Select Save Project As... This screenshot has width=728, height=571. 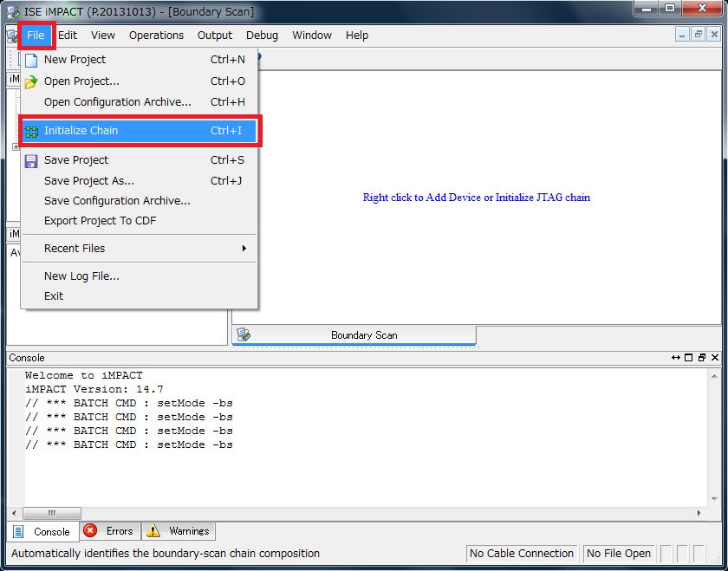140,181
